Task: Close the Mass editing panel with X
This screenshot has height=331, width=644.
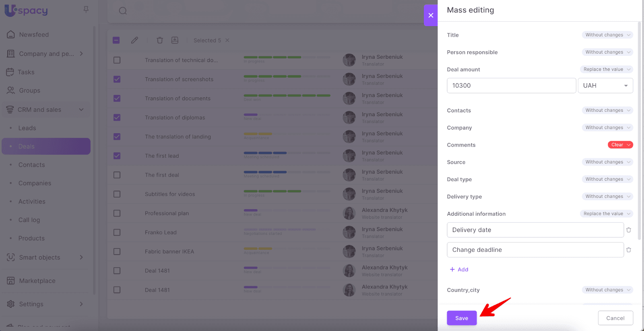Action: [x=431, y=15]
